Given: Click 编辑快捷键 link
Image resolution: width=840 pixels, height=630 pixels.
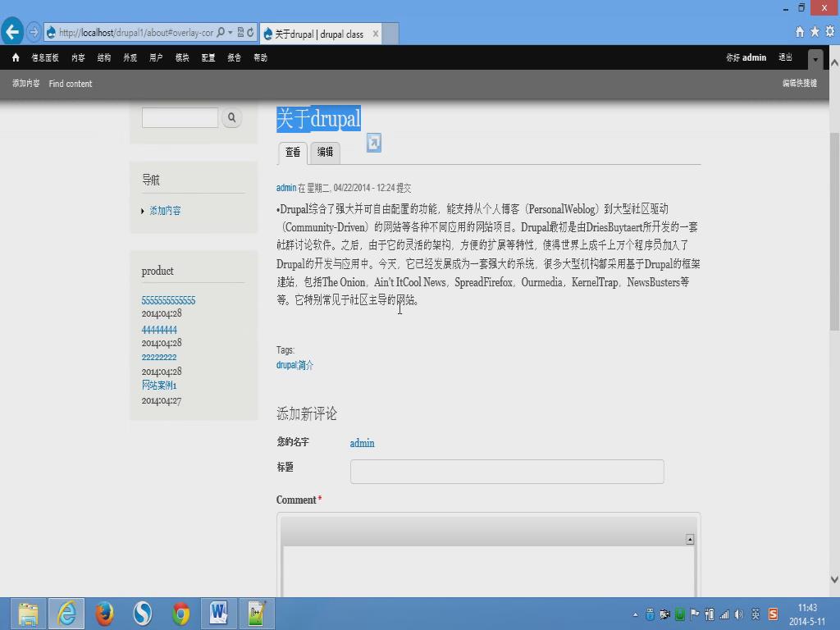Looking at the screenshot, I should click(799, 83).
